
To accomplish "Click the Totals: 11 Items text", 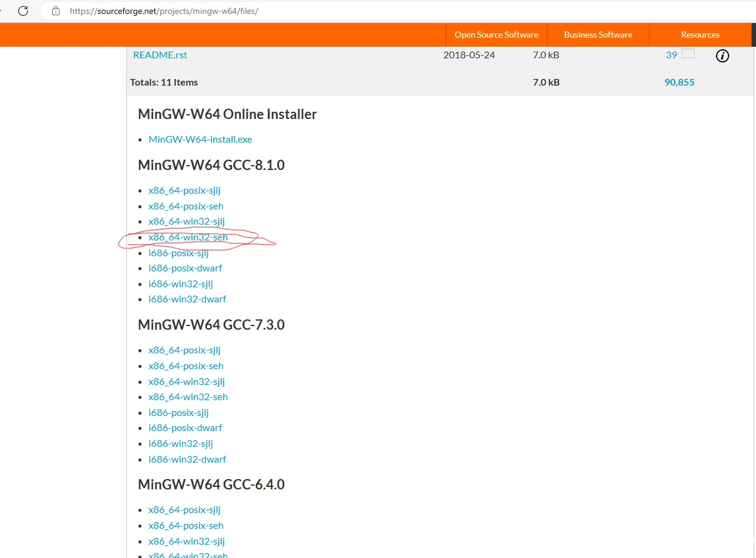I will pyautogui.click(x=164, y=82).
